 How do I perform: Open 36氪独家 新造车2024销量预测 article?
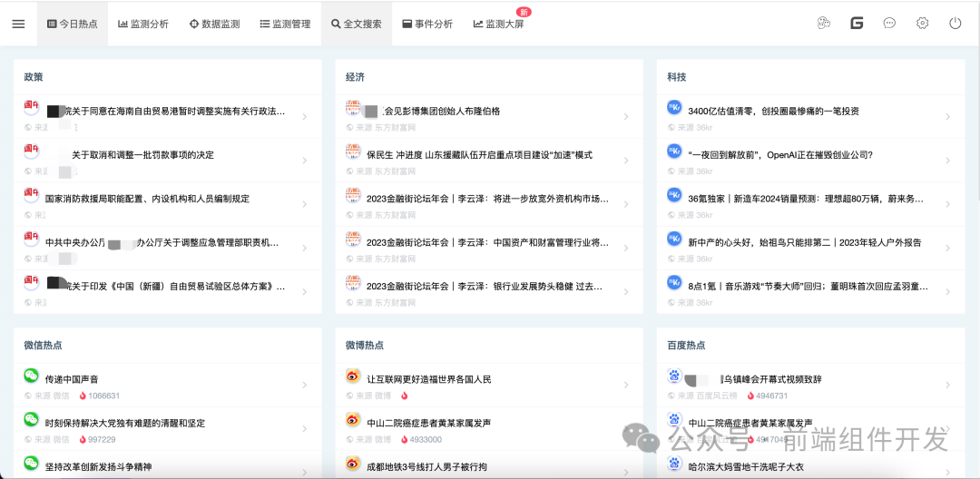(x=806, y=199)
